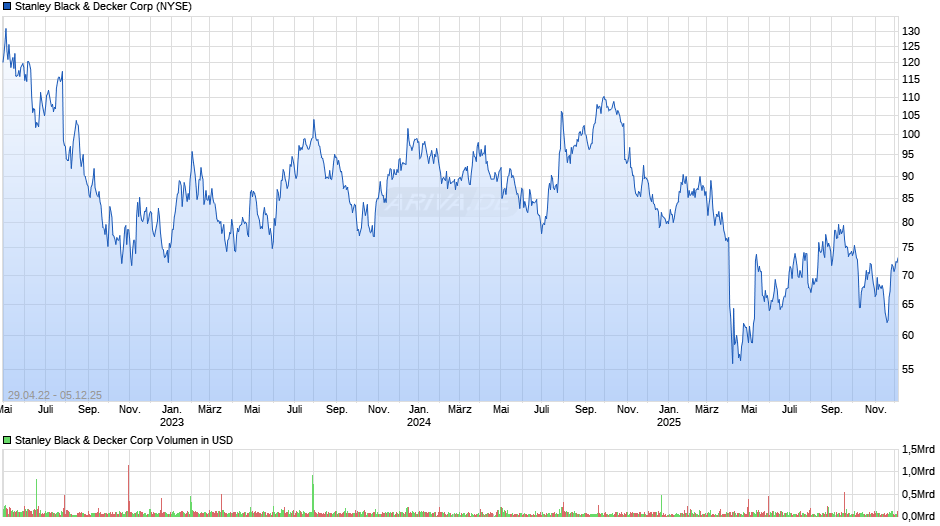The height and width of the screenshot is (526, 940).
Task: Click the price axis value 110
Action: (x=911, y=97)
